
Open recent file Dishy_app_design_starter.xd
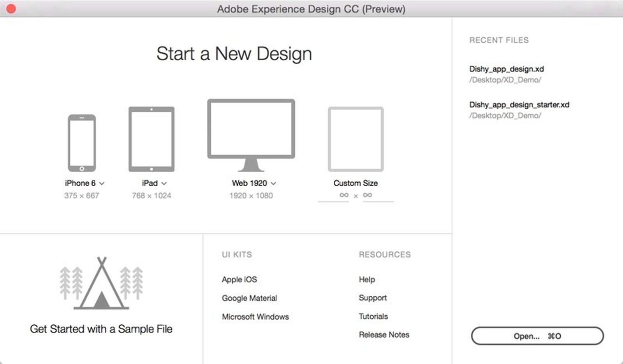pyautogui.click(x=519, y=105)
